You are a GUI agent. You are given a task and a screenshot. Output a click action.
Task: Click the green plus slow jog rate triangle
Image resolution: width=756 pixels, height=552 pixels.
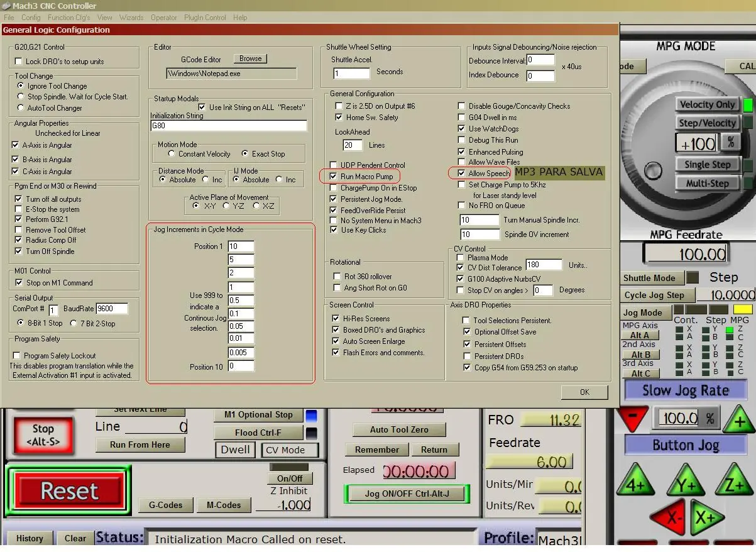(738, 420)
